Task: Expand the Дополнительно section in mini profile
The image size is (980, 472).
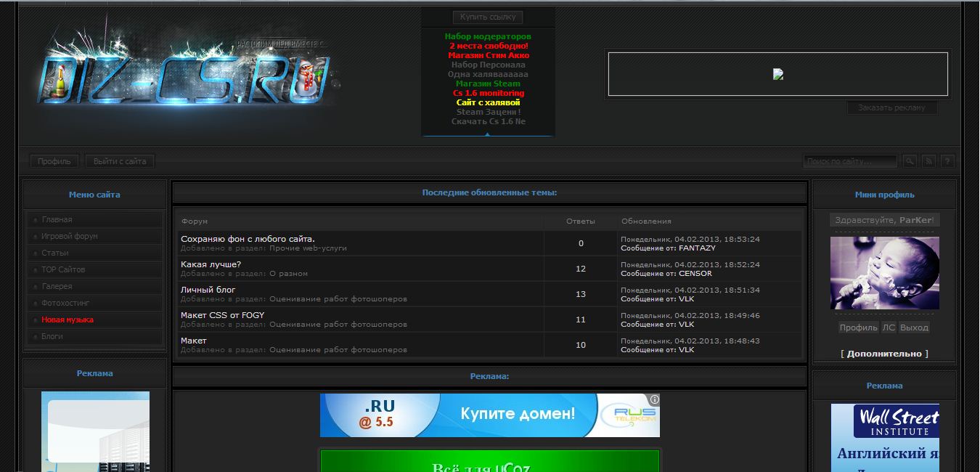Action: (x=884, y=354)
